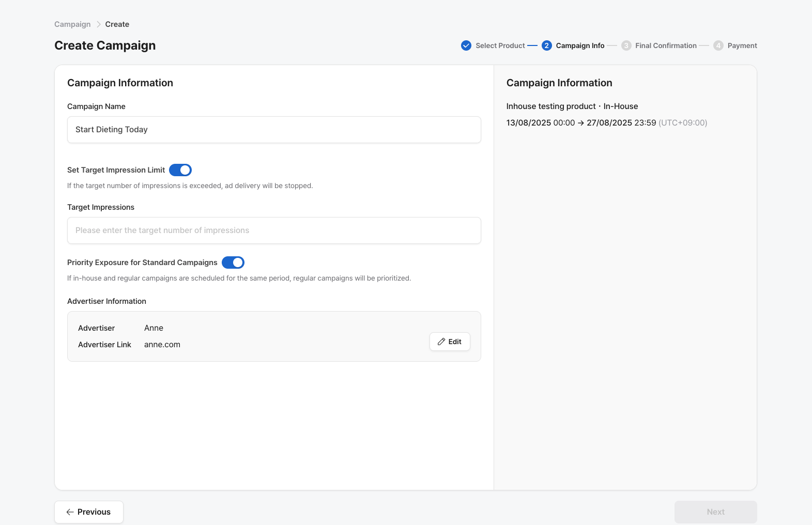Screen dimensions: 812x525
Task: Select the Campaign Info step label
Action: tap(580, 45)
